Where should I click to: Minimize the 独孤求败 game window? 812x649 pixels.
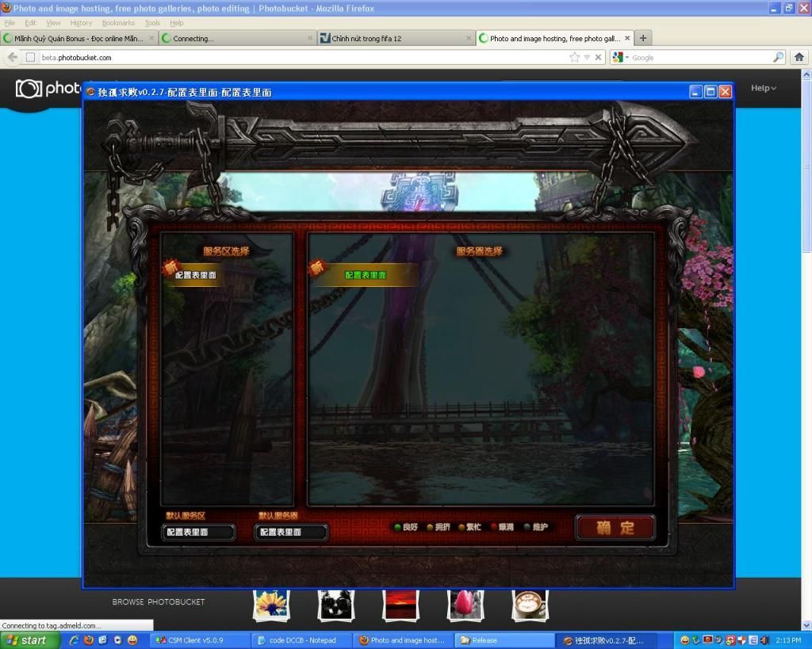tap(696, 92)
